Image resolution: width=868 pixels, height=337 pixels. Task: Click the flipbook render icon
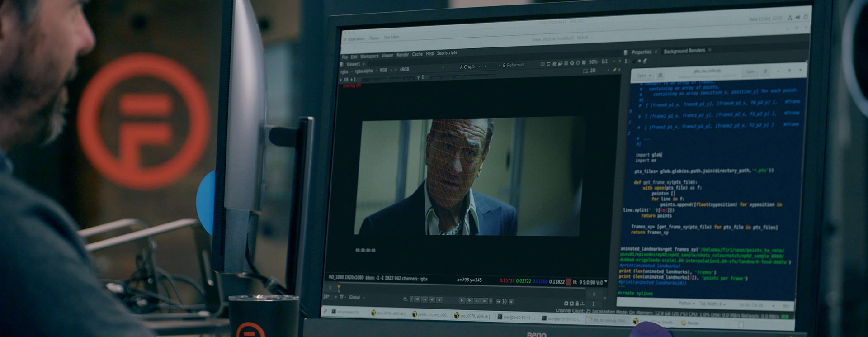coord(566,304)
